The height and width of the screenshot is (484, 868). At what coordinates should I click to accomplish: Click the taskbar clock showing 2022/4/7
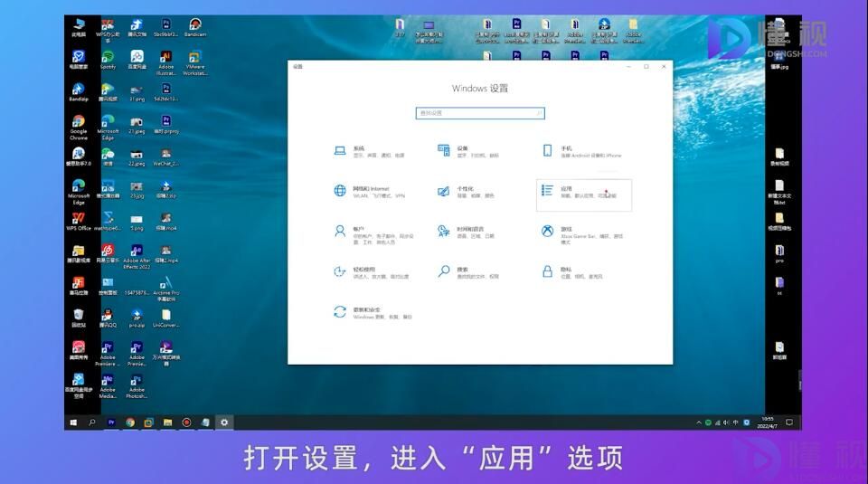tap(768, 422)
